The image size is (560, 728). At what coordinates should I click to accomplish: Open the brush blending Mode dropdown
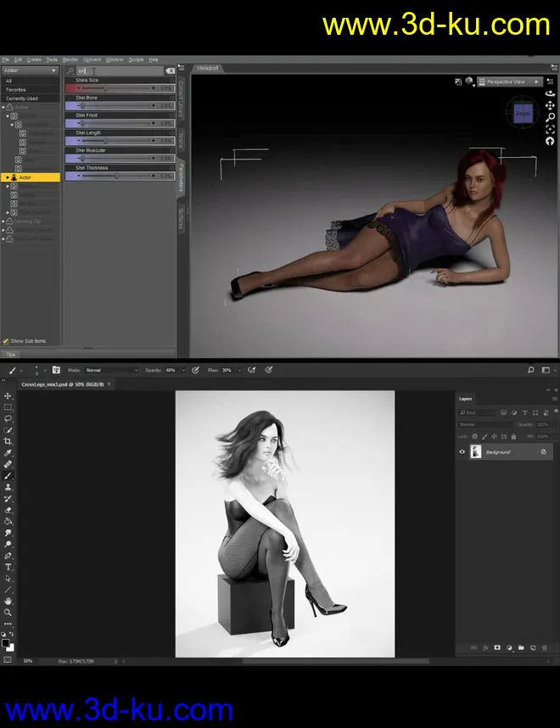pos(111,370)
